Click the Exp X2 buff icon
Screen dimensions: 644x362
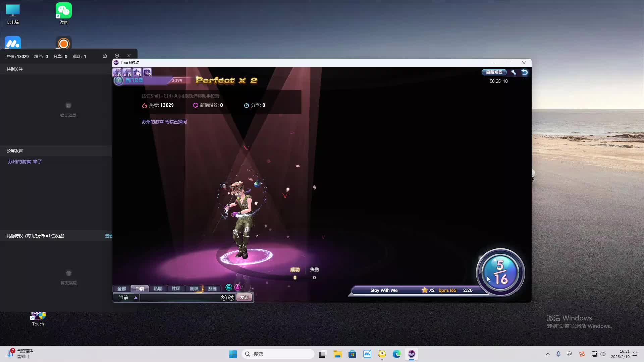[x=117, y=72]
